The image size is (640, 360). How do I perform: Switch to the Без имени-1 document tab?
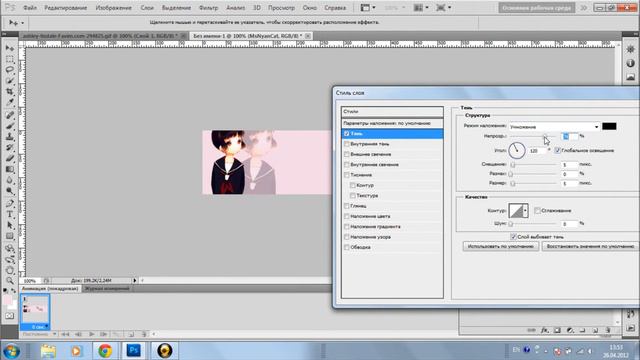coord(248,36)
